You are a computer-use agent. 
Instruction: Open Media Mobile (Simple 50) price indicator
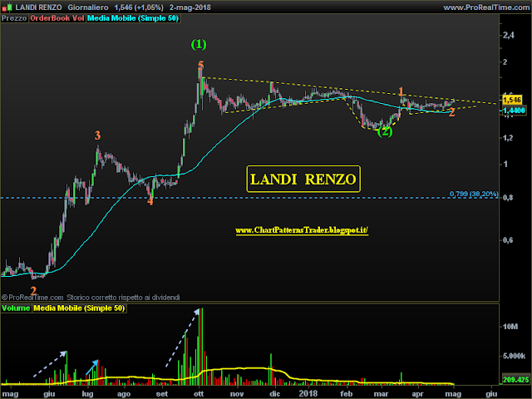coord(133,18)
